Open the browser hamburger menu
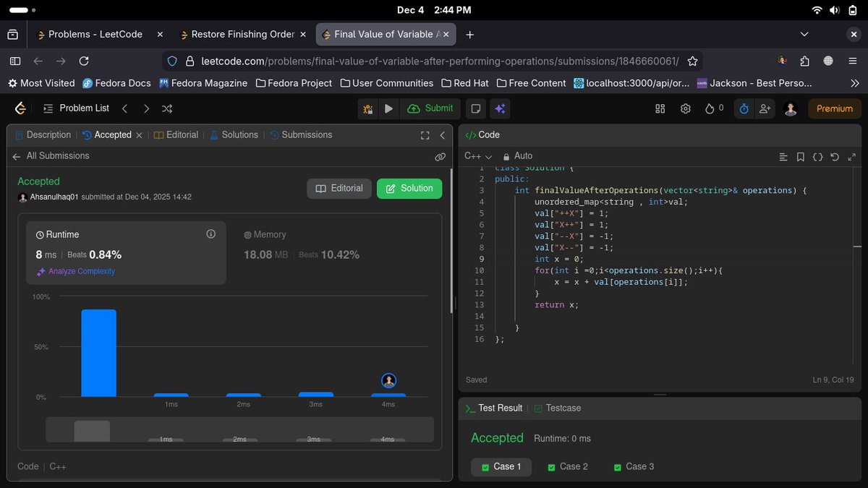This screenshot has height=488, width=868. click(851, 61)
